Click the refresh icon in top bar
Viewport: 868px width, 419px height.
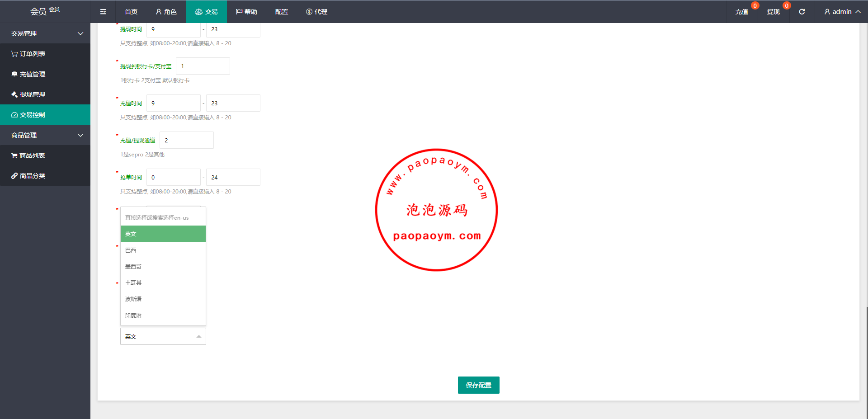(x=802, y=12)
